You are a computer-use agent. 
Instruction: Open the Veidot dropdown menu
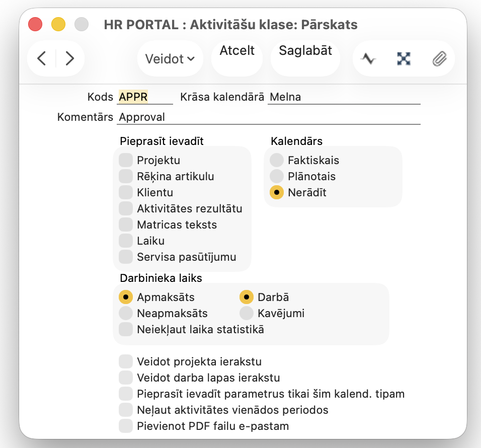pyautogui.click(x=170, y=59)
